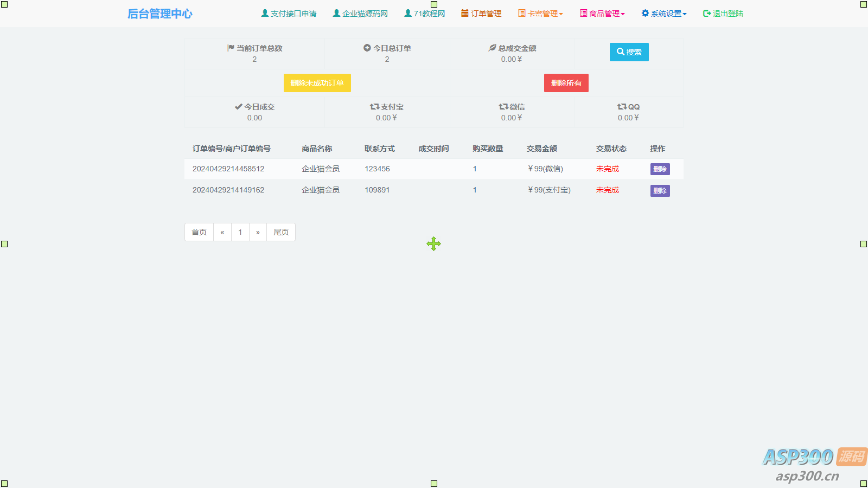Viewport: 868px width, 488px height.
Task: Click 订单编号/商户订单编号 column header
Action: [x=232, y=149]
